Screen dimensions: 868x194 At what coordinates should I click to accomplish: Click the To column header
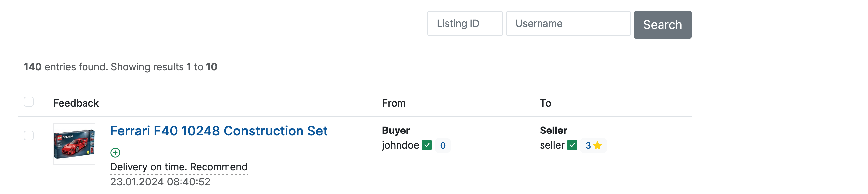point(545,103)
